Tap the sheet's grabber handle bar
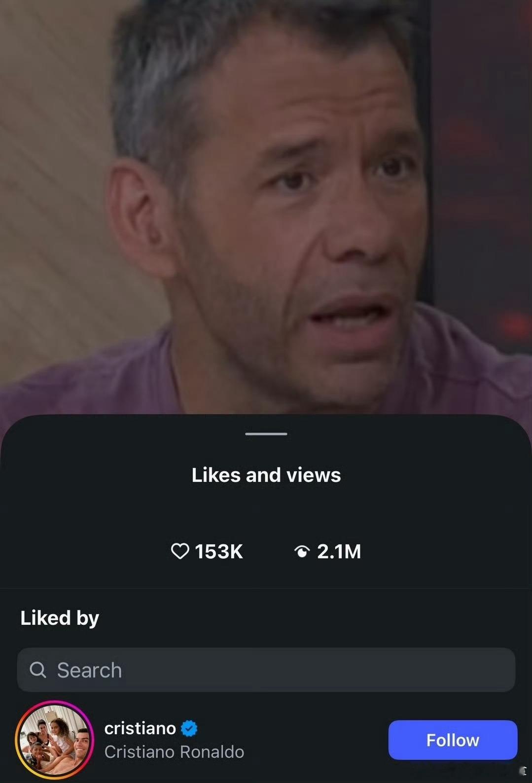This screenshot has height=783, width=532. [x=266, y=434]
